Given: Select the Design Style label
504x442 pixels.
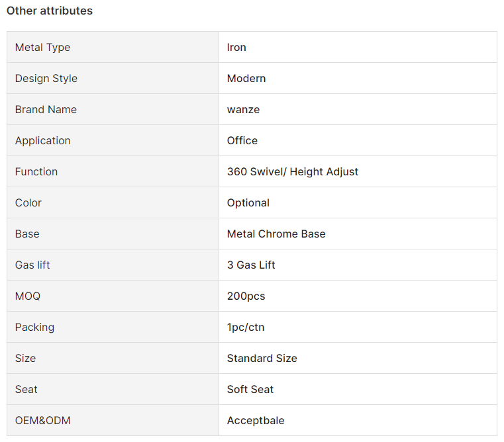Looking at the screenshot, I should click(x=46, y=78).
